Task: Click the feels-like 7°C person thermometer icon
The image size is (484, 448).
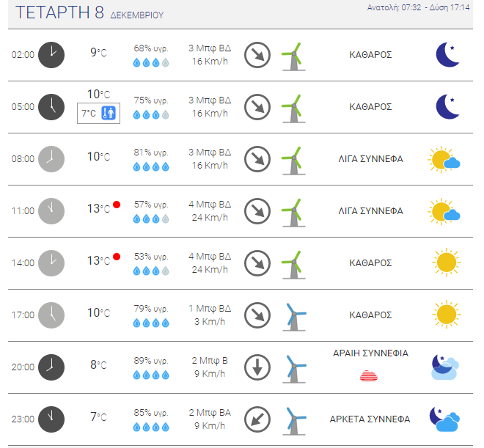Action: tap(109, 113)
